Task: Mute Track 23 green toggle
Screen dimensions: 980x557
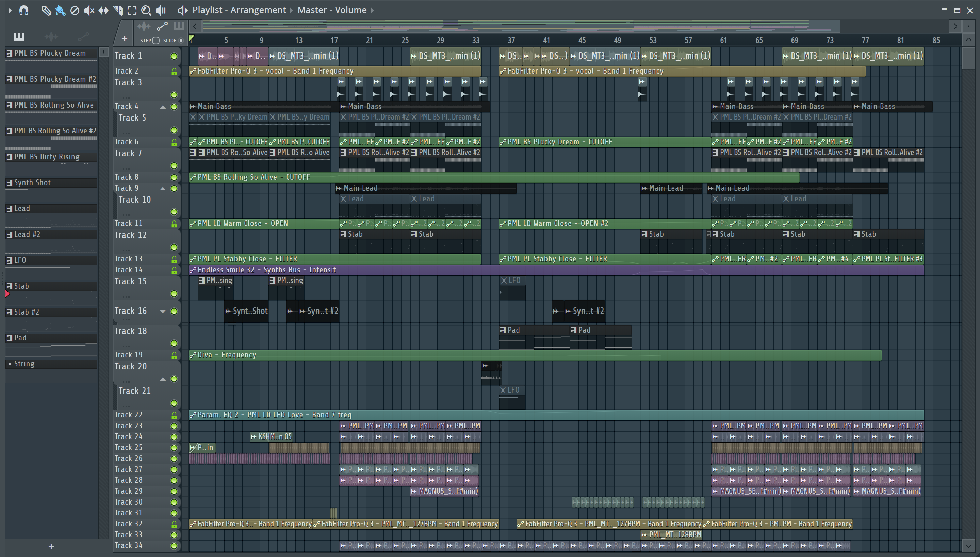Action: pos(174,426)
